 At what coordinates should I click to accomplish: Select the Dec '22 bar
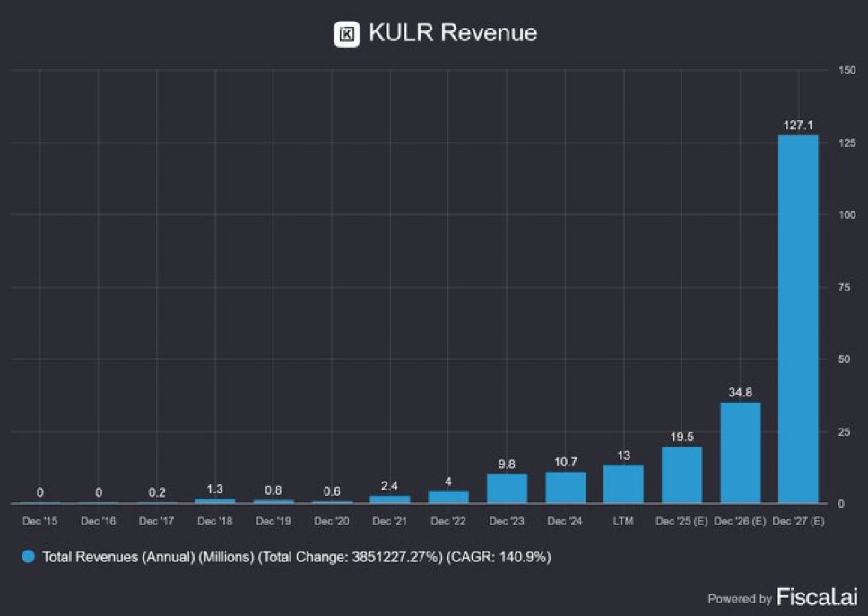[x=448, y=497]
